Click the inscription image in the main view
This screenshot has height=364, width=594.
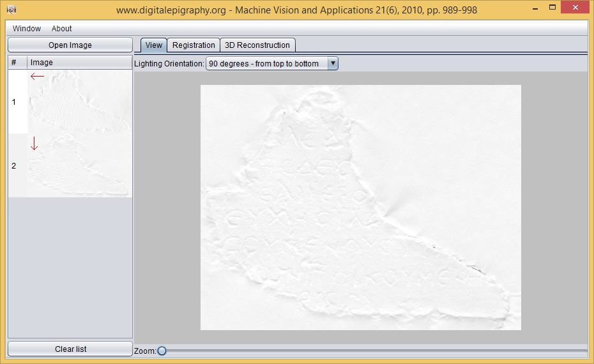pos(360,208)
